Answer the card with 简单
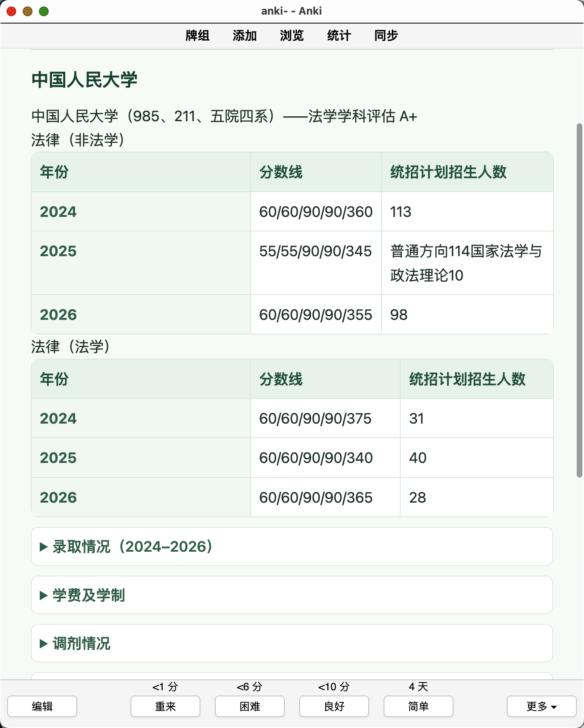 [x=419, y=706]
